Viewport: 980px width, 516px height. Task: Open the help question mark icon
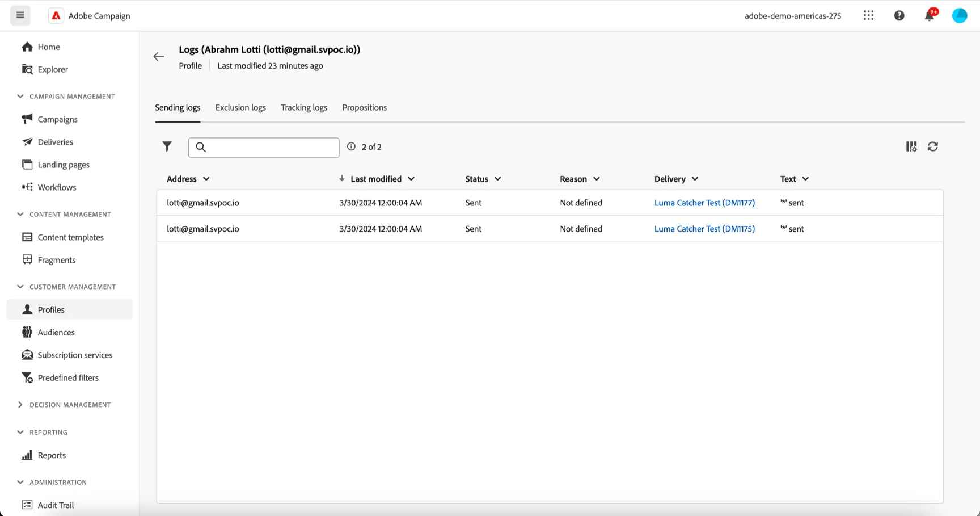899,15
